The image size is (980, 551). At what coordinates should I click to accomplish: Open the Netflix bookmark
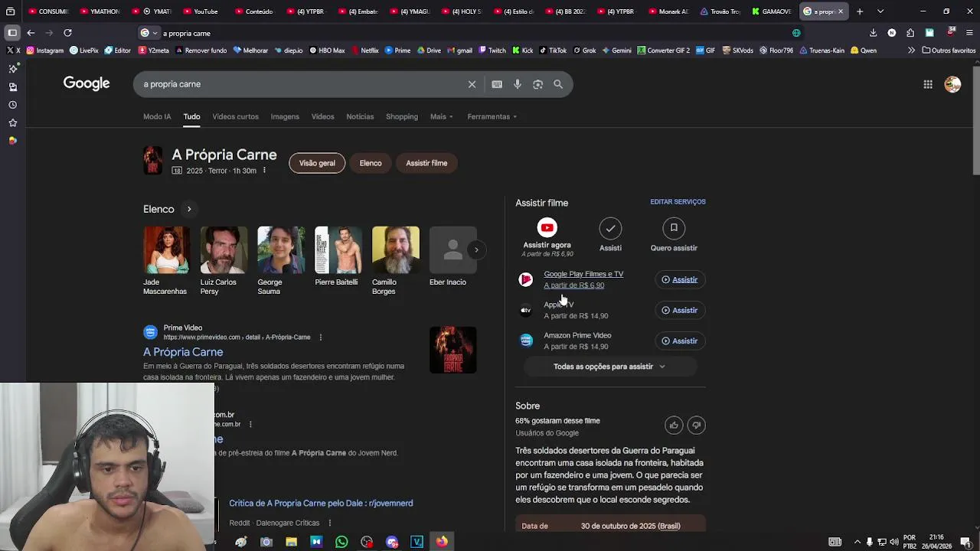[x=364, y=51]
